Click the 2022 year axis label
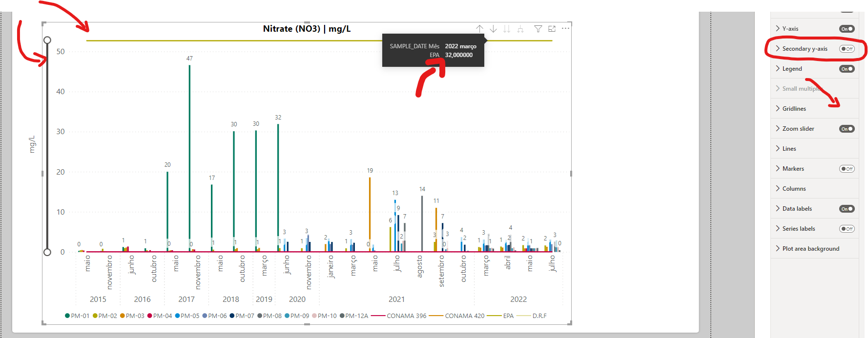 point(518,299)
